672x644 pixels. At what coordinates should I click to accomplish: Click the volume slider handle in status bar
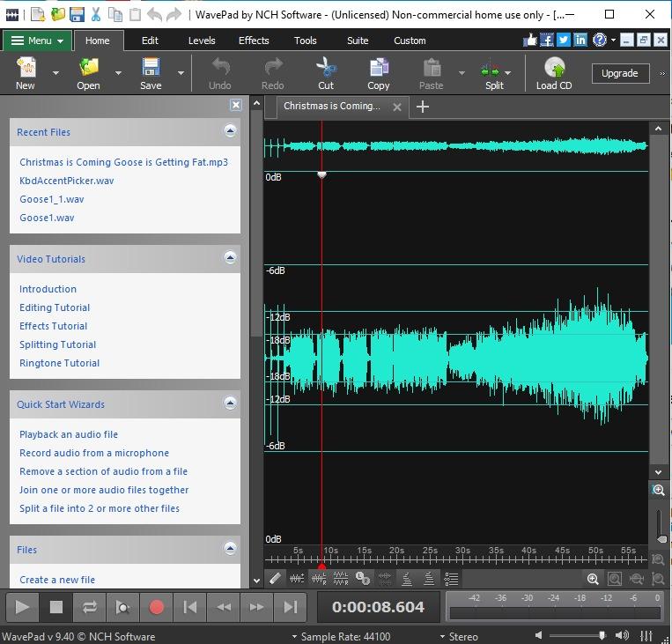click(x=602, y=635)
